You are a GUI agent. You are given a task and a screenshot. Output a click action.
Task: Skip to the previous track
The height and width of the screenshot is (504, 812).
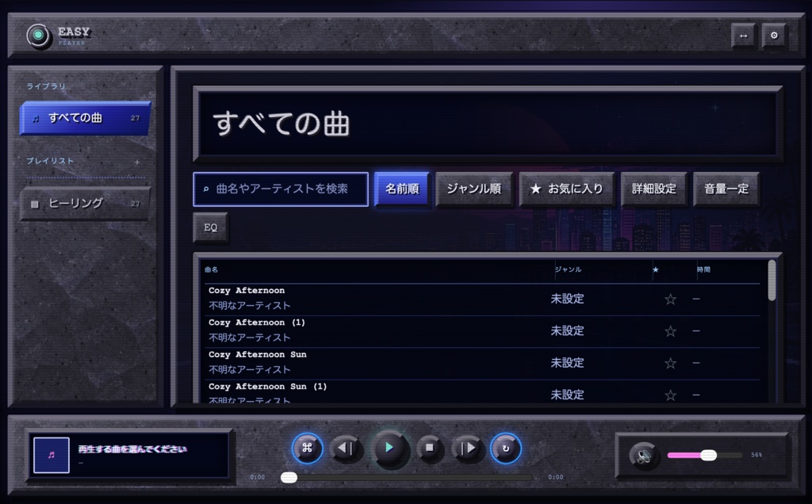[x=347, y=448]
